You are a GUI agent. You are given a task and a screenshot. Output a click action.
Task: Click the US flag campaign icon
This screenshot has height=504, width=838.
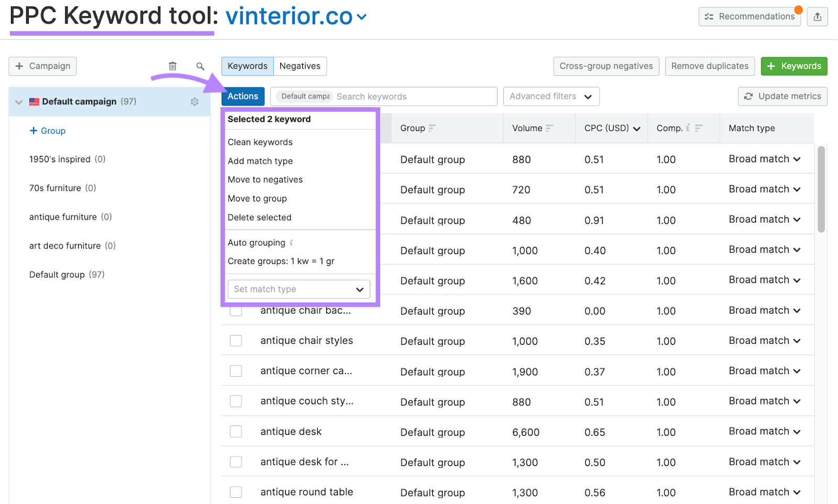click(x=35, y=102)
